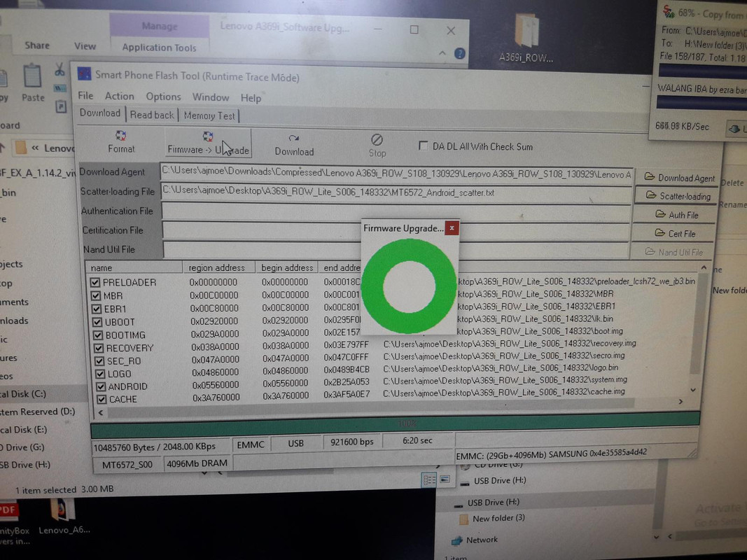Uncheck the EBR1 partition checkbox
Screen dimensions: 747x560
pos(96,309)
